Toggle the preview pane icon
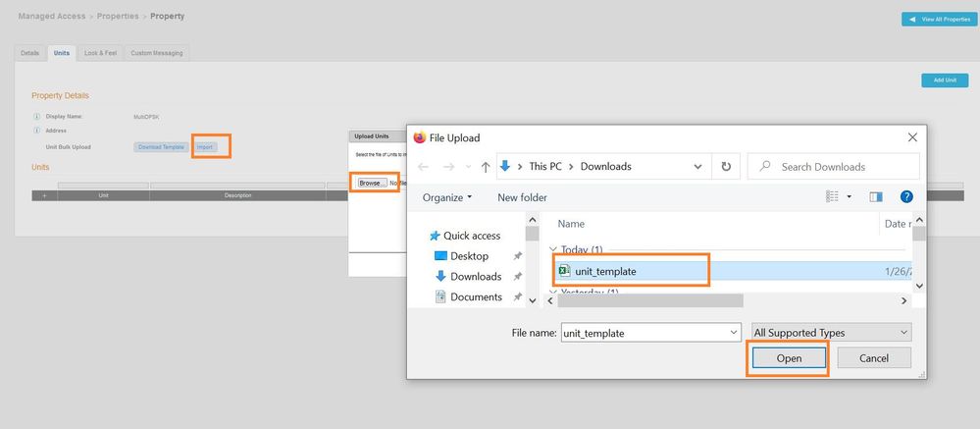The height and width of the screenshot is (429, 980). pos(876,197)
